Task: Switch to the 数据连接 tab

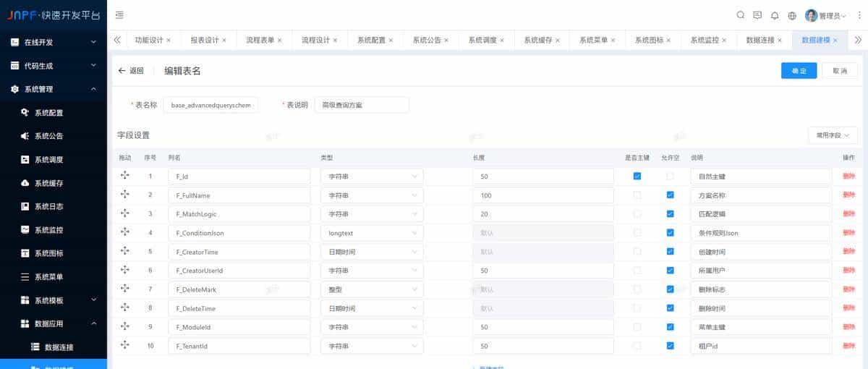Action: (x=760, y=41)
